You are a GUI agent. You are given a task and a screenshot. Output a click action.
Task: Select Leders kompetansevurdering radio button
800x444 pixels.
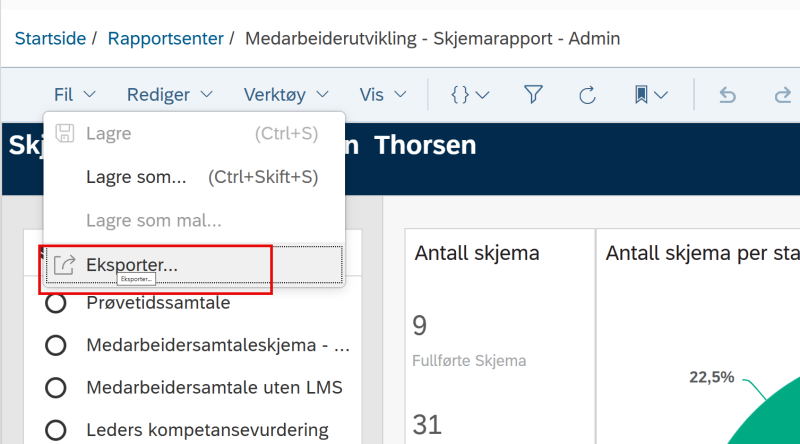(x=56, y=430)
